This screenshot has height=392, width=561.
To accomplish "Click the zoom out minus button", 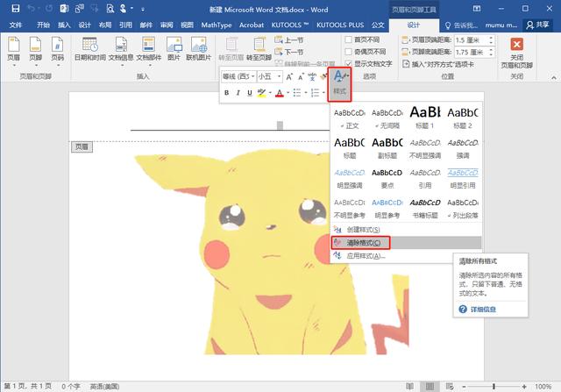I will (464, 386).
